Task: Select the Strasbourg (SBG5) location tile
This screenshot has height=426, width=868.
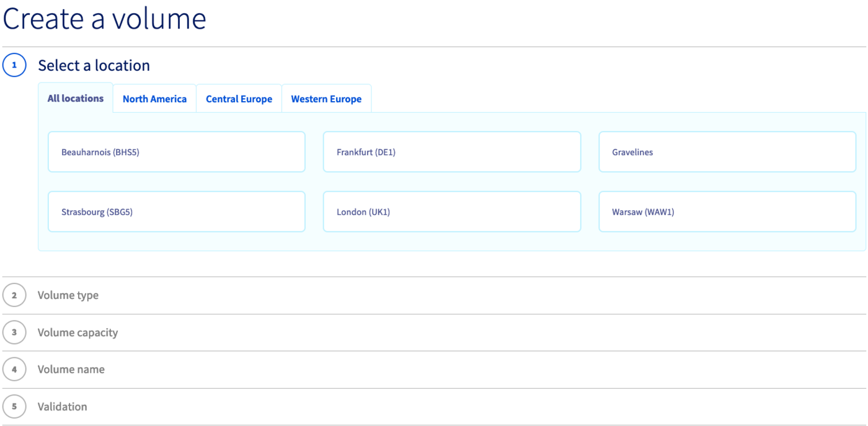Action: pyautogui.click(x=176, y=211)
